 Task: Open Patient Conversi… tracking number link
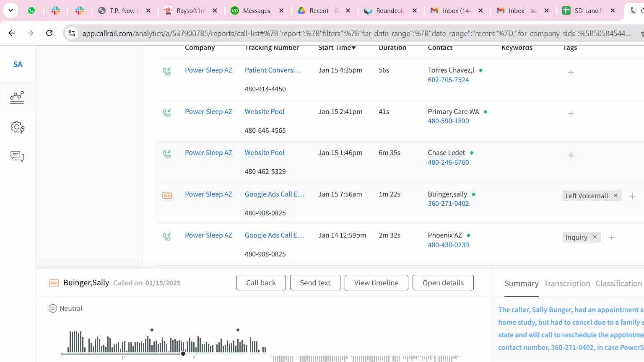(273, 70)
